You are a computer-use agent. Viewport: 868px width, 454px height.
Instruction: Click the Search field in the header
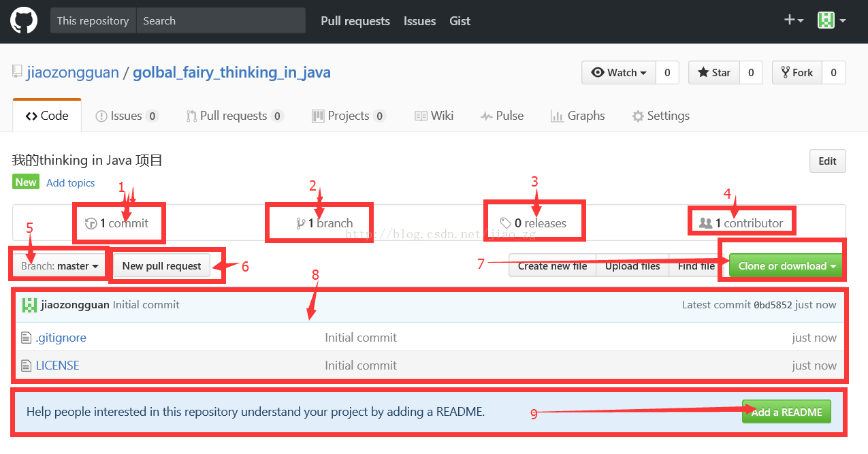point(221,20)
